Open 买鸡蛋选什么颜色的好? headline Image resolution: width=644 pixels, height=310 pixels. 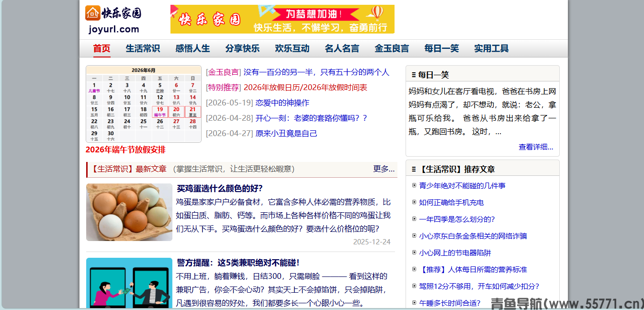coord(220,188)
